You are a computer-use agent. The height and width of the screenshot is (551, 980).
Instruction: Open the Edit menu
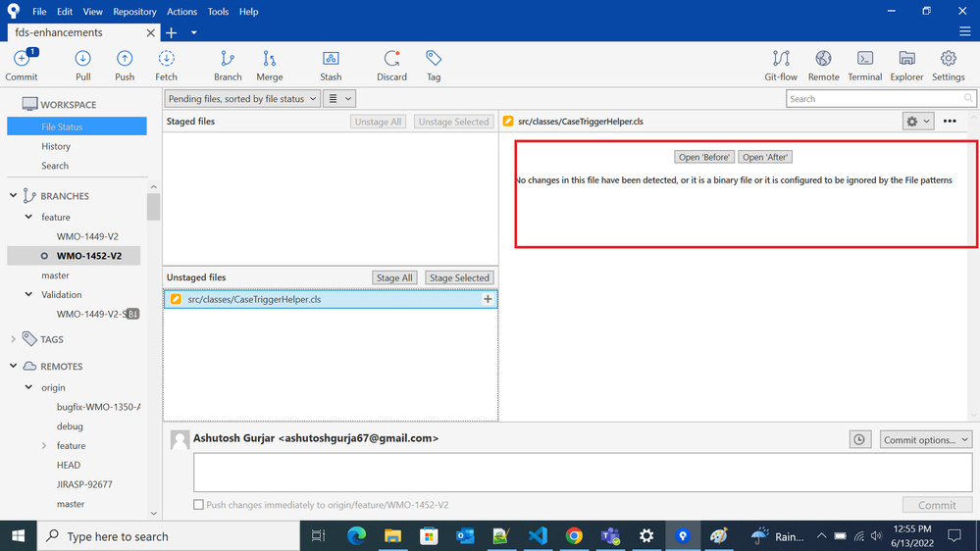[65, 11]
